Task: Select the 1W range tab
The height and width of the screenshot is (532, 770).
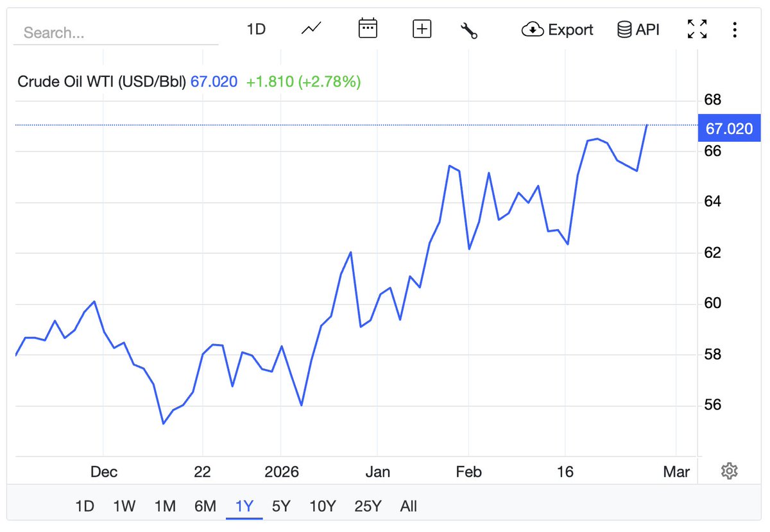Action: [x=124, y=506]
